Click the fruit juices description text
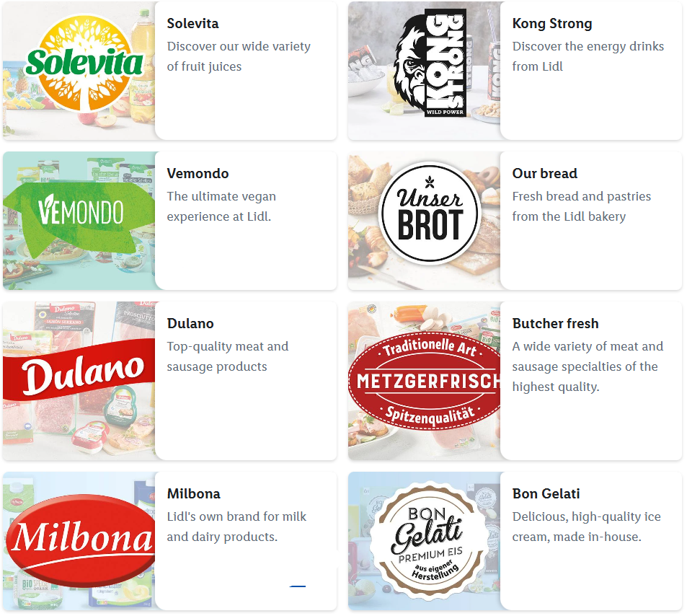Viewport: 687px width, 616px height. point(239,56)
